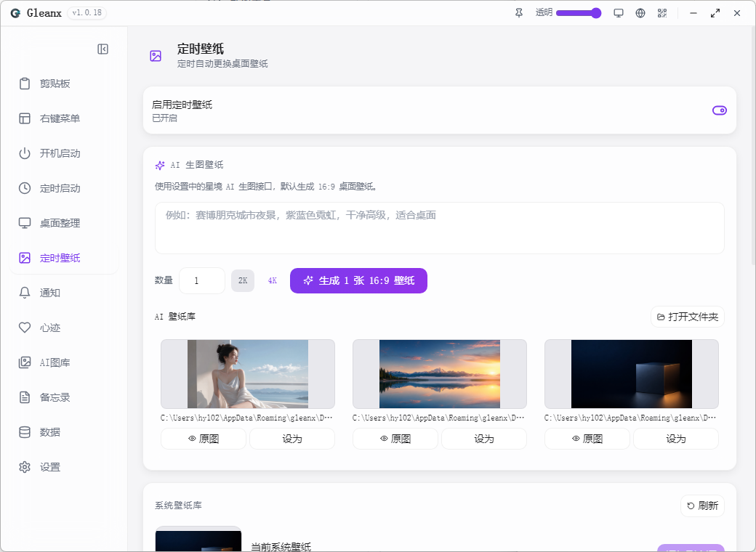The height and width of the screenshot is (552, 756).
Task: Click 生成 1 张 16:9 壁纸 button
Action: (358, 280)
